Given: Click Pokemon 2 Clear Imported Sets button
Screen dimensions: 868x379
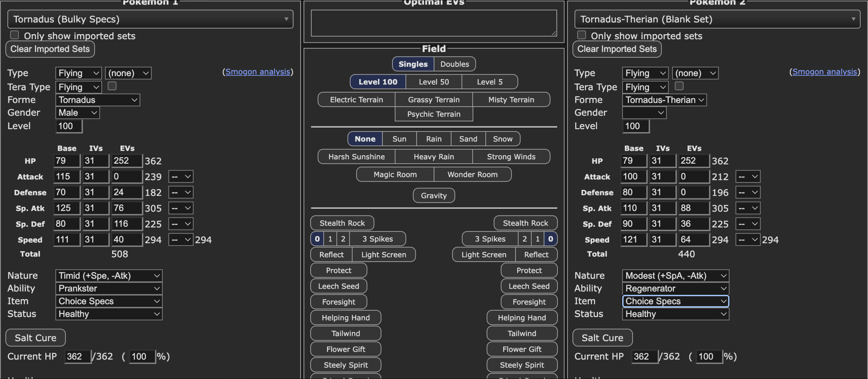Looking at the screenshot, I should [617, 49].
